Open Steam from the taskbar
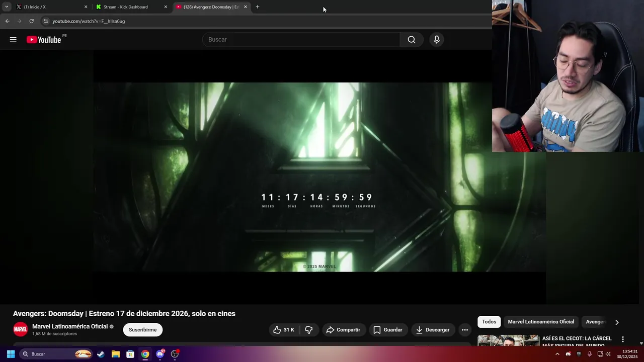 tap(101, 354)
